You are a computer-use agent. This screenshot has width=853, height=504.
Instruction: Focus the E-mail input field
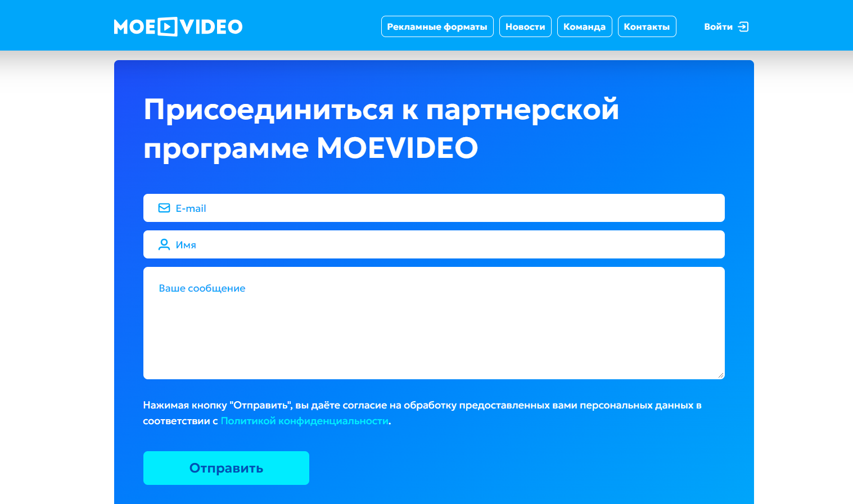[434, 208]
